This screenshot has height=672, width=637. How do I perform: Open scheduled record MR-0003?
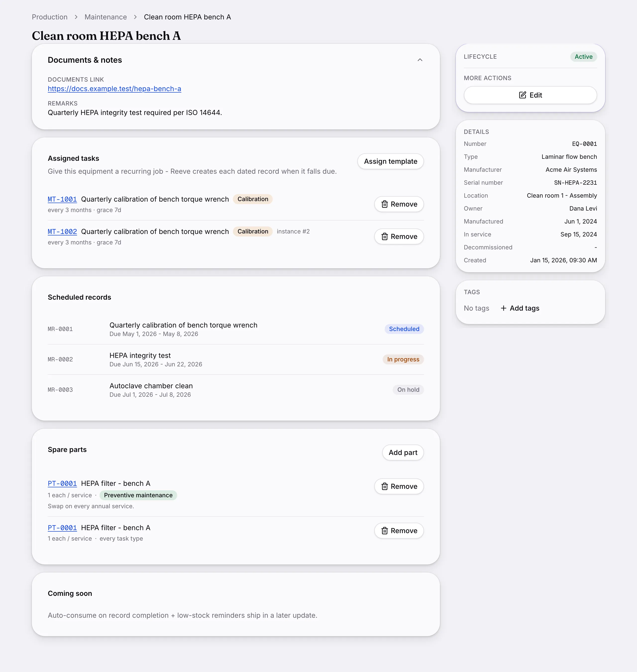(x=236, y=390)
